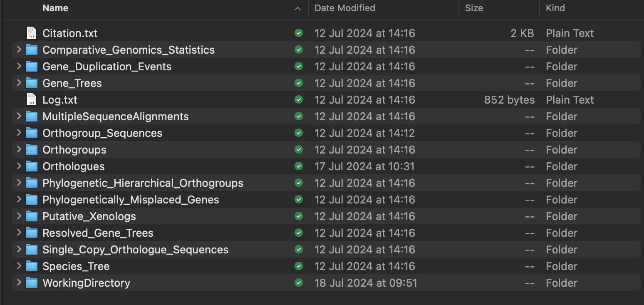Expand the Gene_Duplication_Events disclosure arrow

click(19, 66)
